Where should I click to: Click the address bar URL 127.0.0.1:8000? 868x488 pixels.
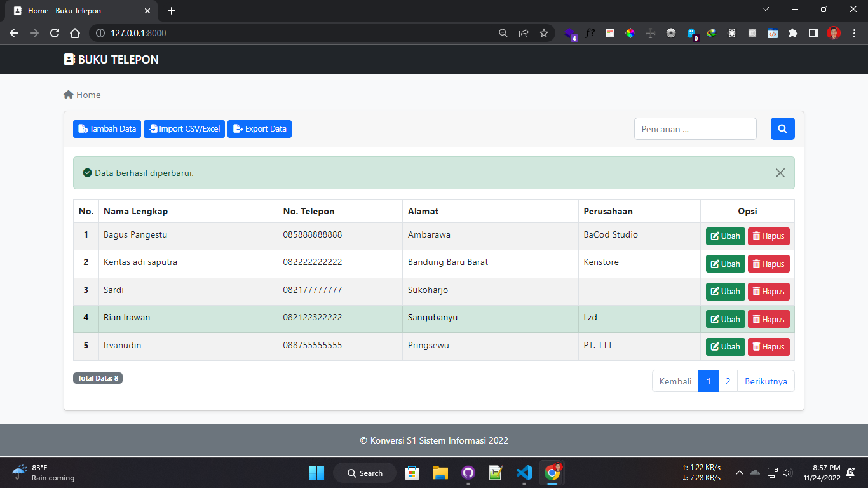coord(139,33)
